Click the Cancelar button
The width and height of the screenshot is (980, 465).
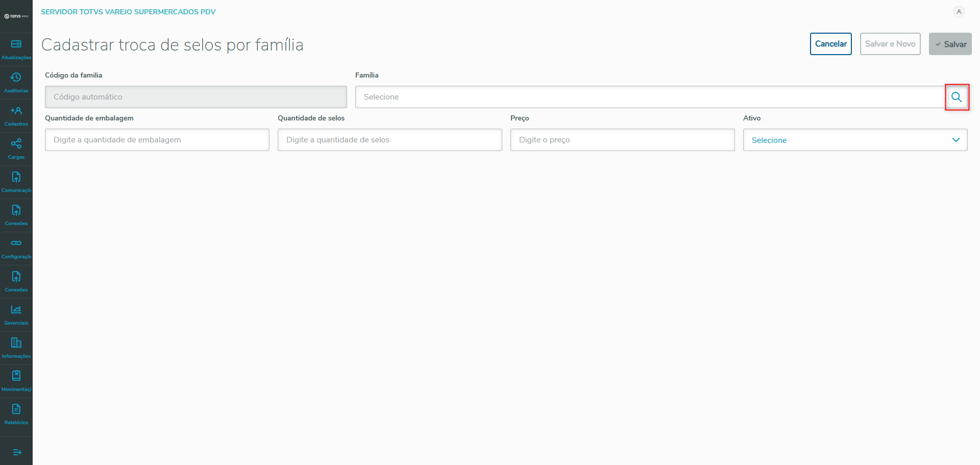[x=830, y=44]
